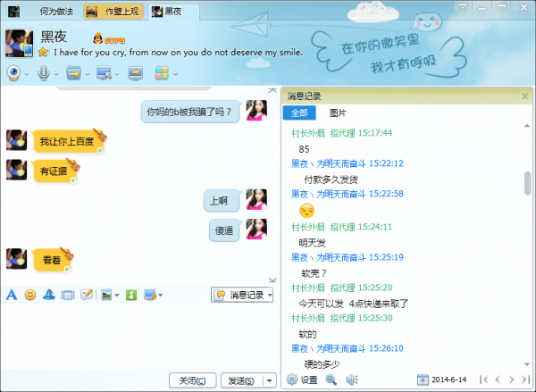Click the history entry 明天发
536x392 pixels.
point(312,243)
